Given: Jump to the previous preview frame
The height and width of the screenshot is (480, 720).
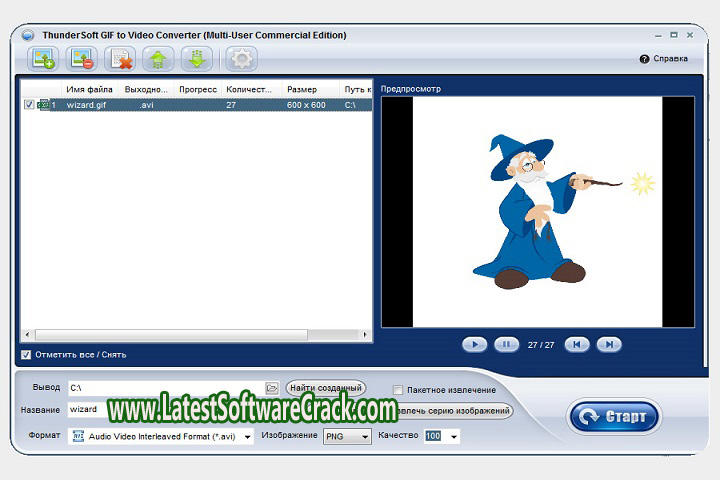Looking at the screenshot, I should click(576, 344).
